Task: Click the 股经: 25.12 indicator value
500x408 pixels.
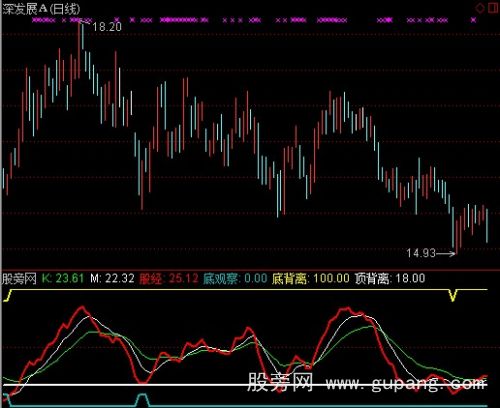Action: point(169,278)
